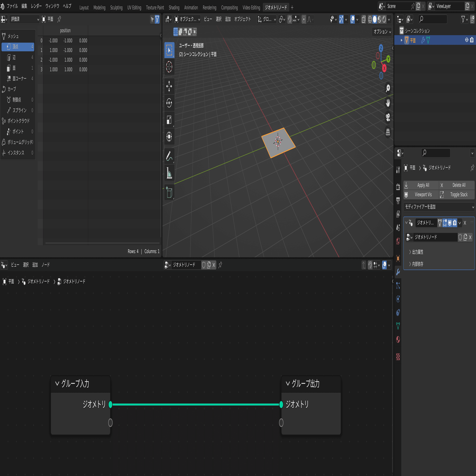Viewport: 476px width, 476px height.
Task: Toggle camera view button in viewport
Action: 388,118
